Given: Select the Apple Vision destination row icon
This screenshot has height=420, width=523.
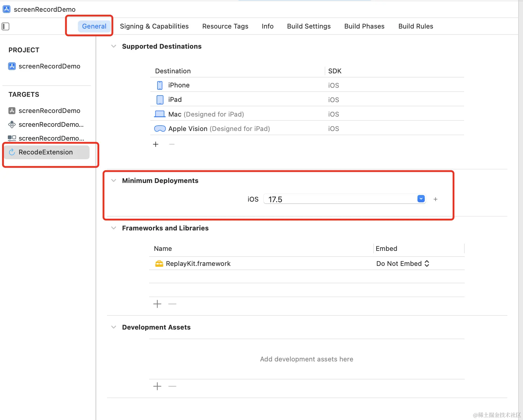Looking at the screenshot, I should (x=160, y=129).
